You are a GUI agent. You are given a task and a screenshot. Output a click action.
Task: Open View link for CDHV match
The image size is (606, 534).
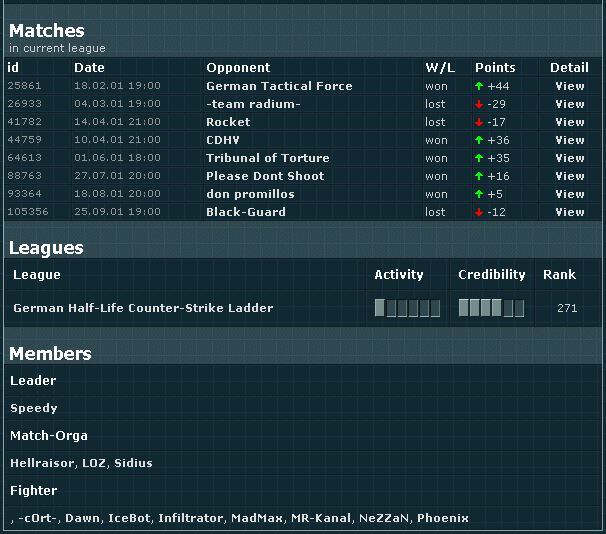(569, 140)
